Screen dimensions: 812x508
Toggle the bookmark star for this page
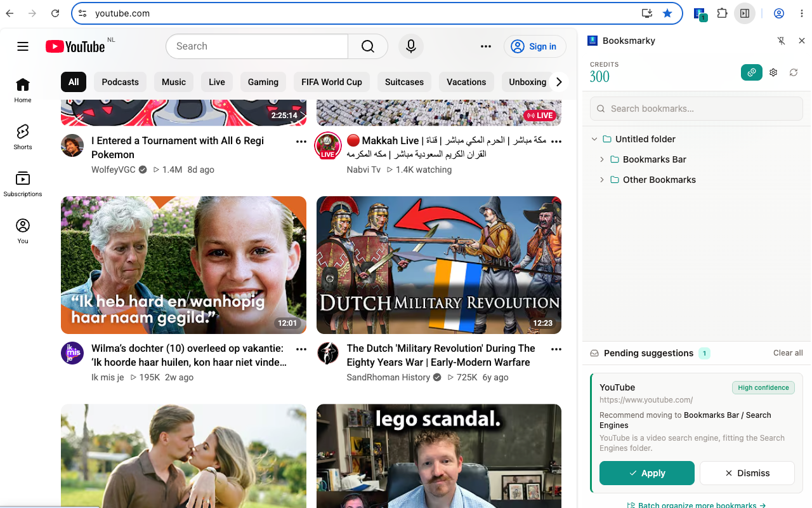point(667,13)
